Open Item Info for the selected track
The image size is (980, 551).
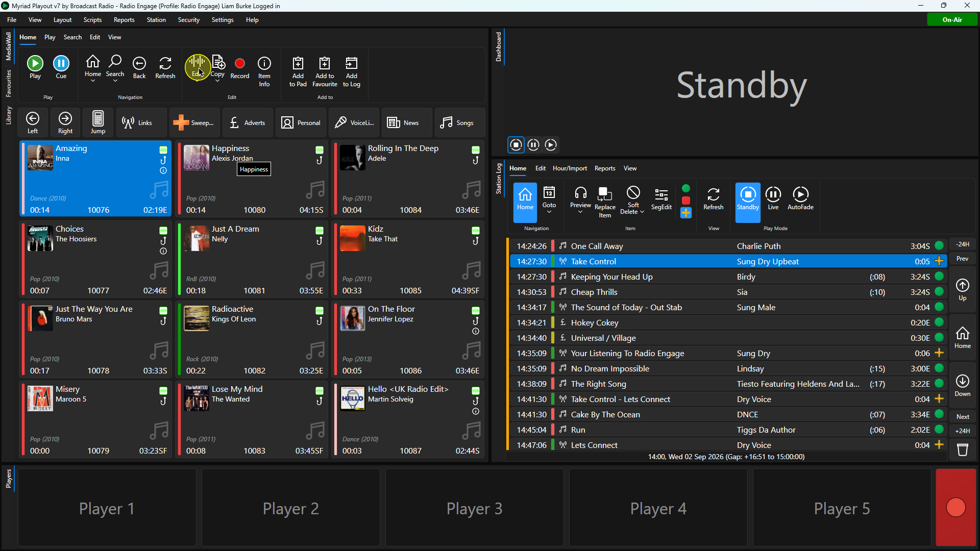(264, 71)
